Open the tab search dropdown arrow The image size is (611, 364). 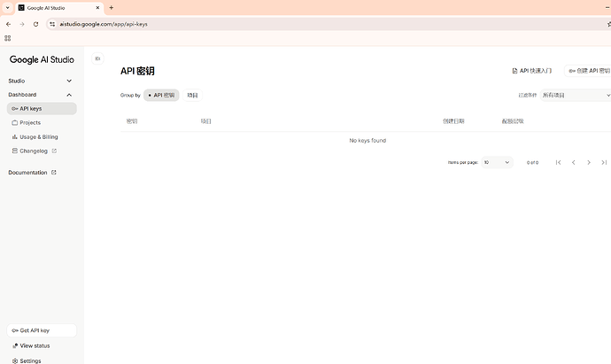coord(7,7)
